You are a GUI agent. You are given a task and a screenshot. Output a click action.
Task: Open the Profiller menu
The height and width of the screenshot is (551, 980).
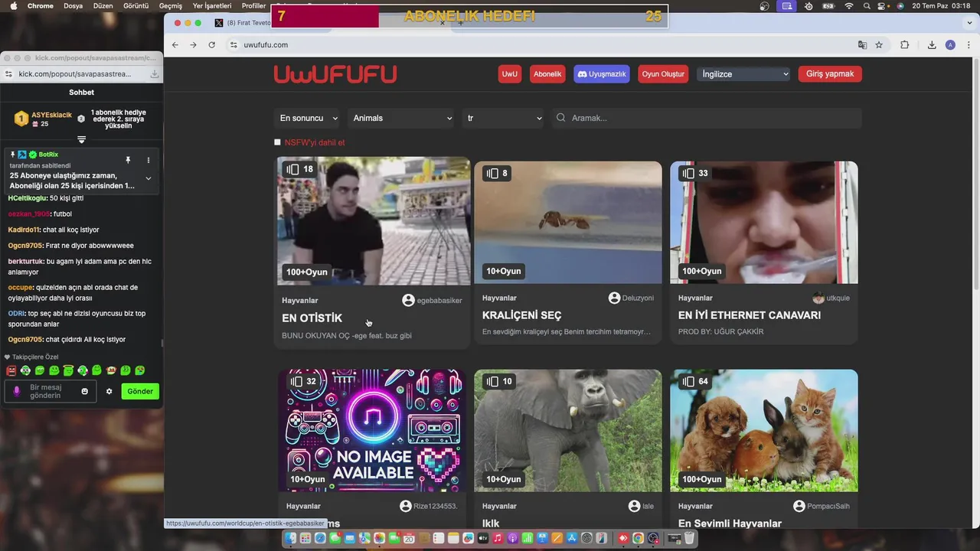coord(253,5)
